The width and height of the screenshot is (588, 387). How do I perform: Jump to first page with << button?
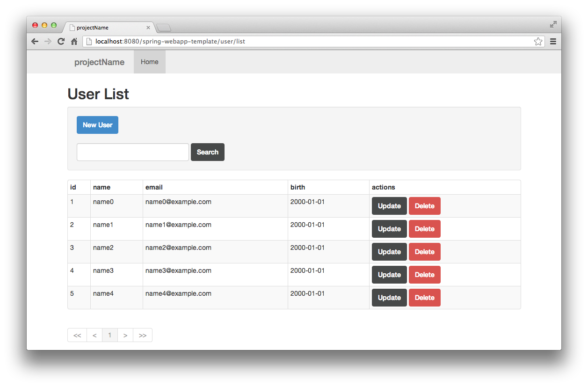click(77, 335)
